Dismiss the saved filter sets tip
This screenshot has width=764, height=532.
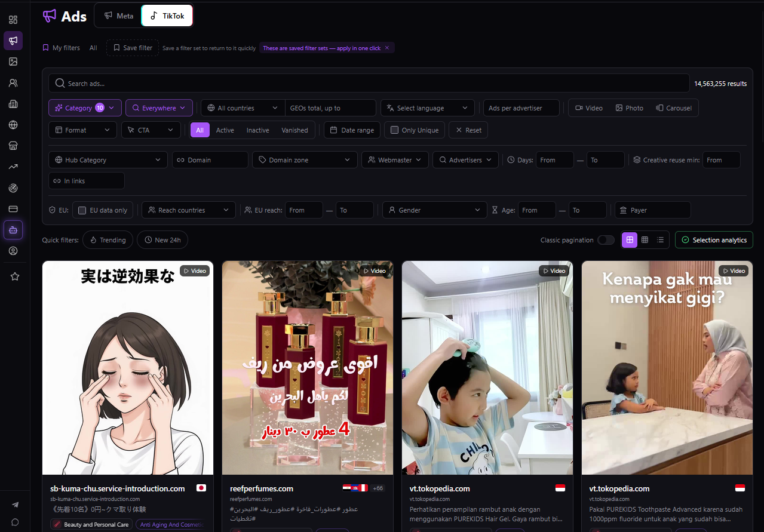click(x=387, y=48)
